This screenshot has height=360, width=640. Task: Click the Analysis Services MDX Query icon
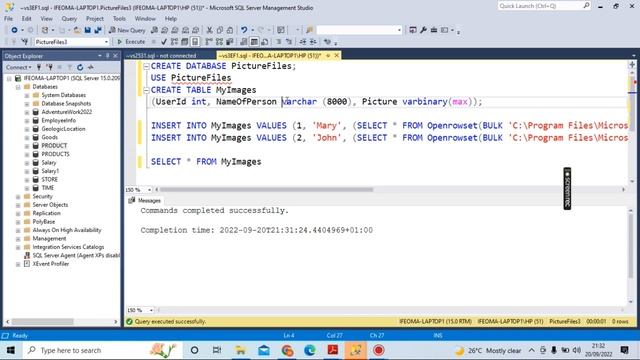(164, 30)
